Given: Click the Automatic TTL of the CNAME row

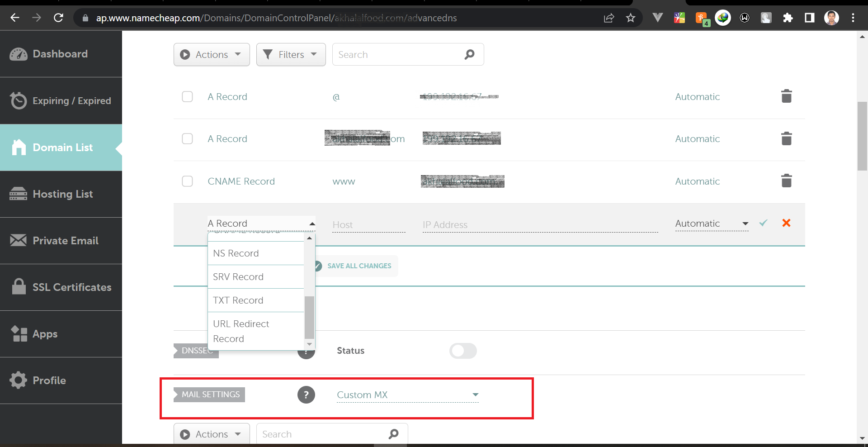Looking at the screenshot, I should point(697,181).
